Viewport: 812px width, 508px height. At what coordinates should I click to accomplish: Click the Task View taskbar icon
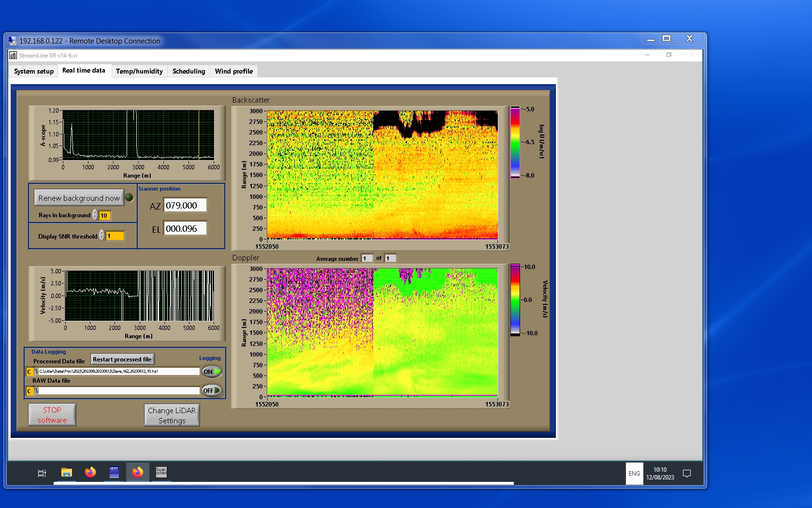tap(42, 473)
